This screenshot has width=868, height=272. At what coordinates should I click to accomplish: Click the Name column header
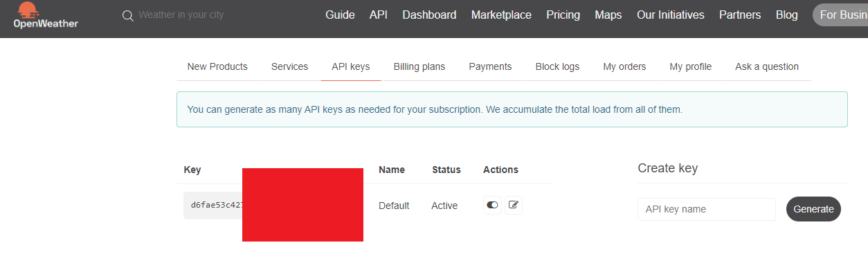pos(392,170)
